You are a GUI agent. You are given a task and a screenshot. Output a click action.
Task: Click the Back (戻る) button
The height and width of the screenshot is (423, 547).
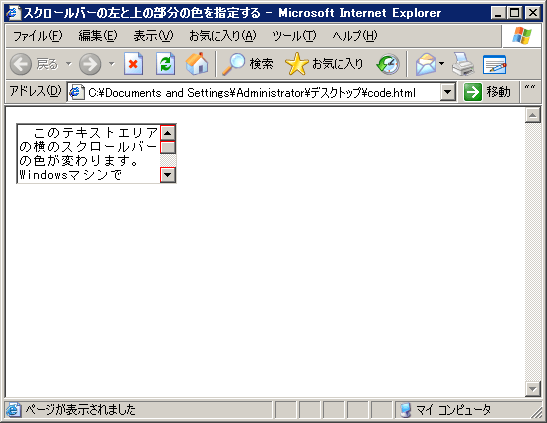pyautogui.click(x=34, y=64)
